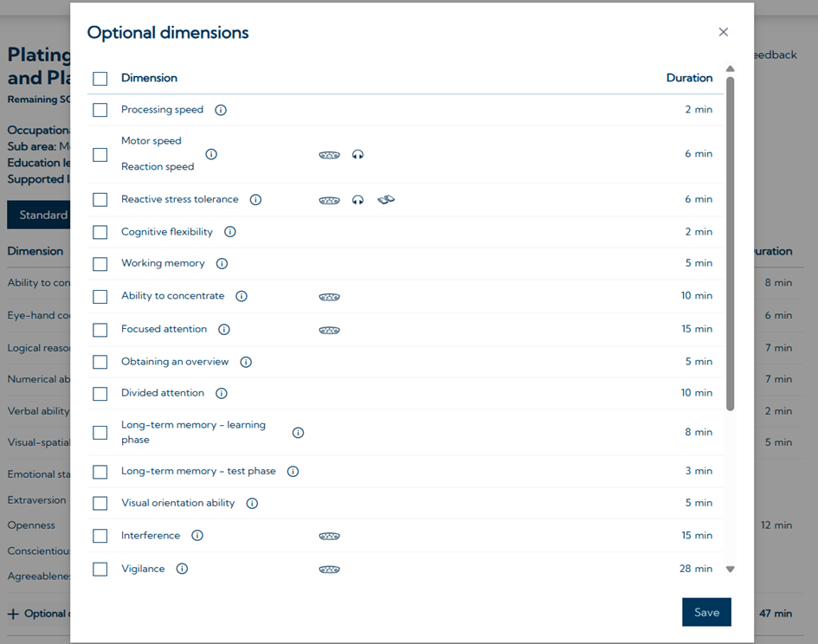Click info icon beside Reactive stress tolerance
The image size is (818, 644).
(x=255, y=199)
